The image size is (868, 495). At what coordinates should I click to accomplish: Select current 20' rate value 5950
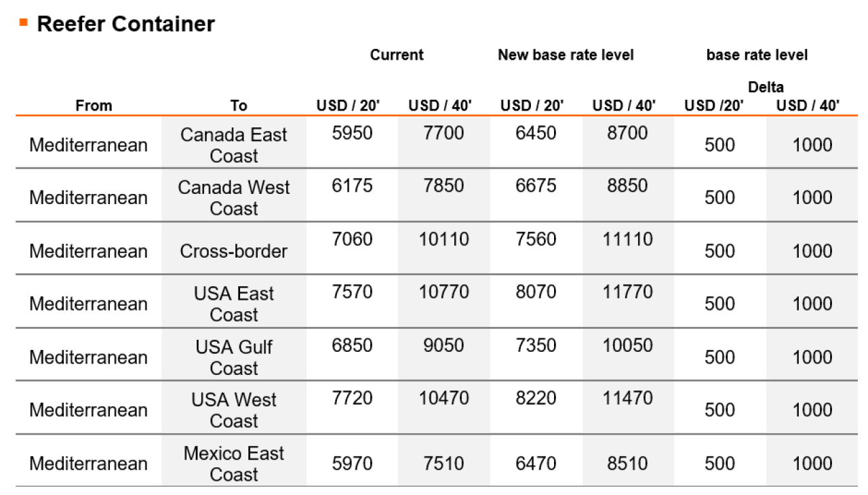click(x=352, y=133)
